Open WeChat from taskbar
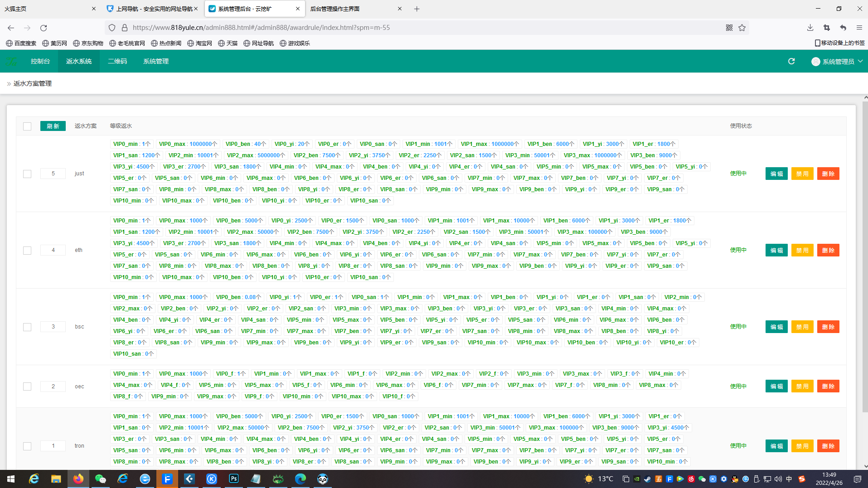Viewport: 868px width, 488px height. point(100,479)
